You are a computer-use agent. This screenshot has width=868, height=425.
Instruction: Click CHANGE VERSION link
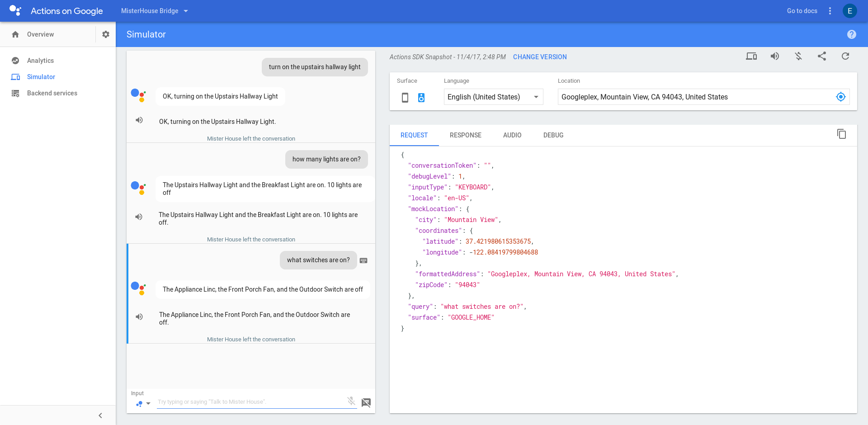[x=540, y=57]
